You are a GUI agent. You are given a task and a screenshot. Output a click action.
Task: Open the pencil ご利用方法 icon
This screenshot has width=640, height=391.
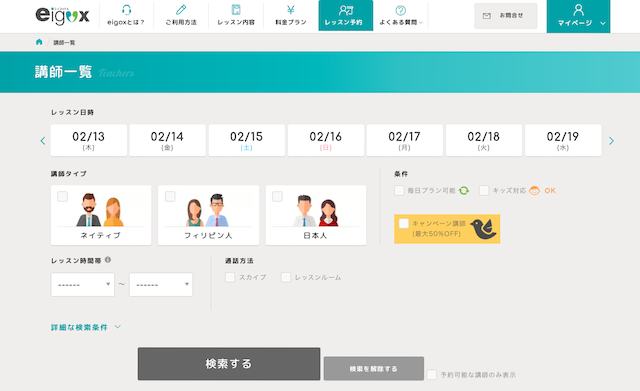[181, 10]
